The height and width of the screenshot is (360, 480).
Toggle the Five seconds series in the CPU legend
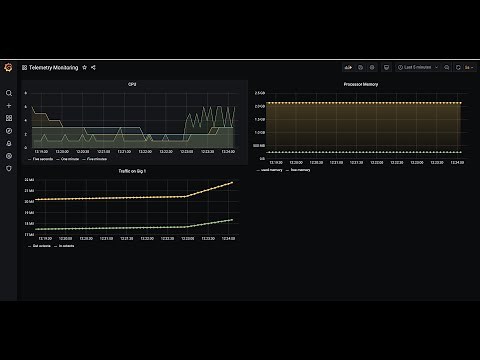(x=43, y=159)
